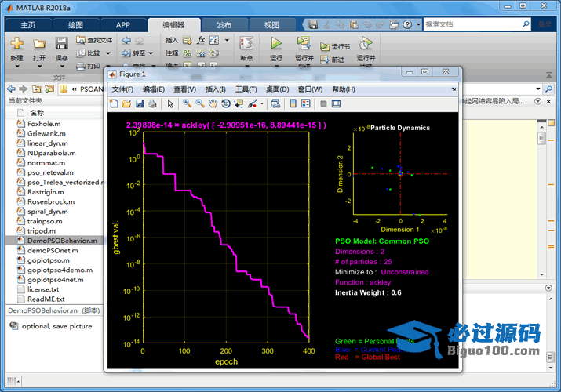The image size is (561, 392).
Task: Select goplotpso.m in the file list
Action: 49,260
